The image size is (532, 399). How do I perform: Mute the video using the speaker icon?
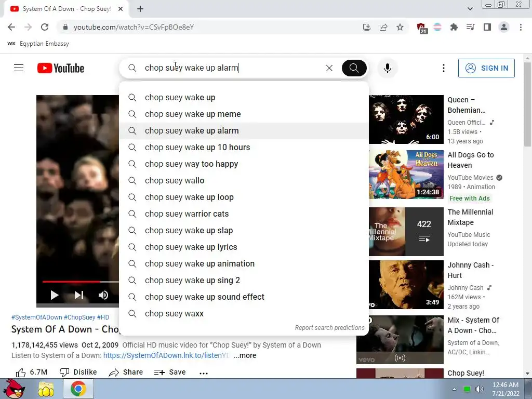pyautogui.click(x=103, y=295)
